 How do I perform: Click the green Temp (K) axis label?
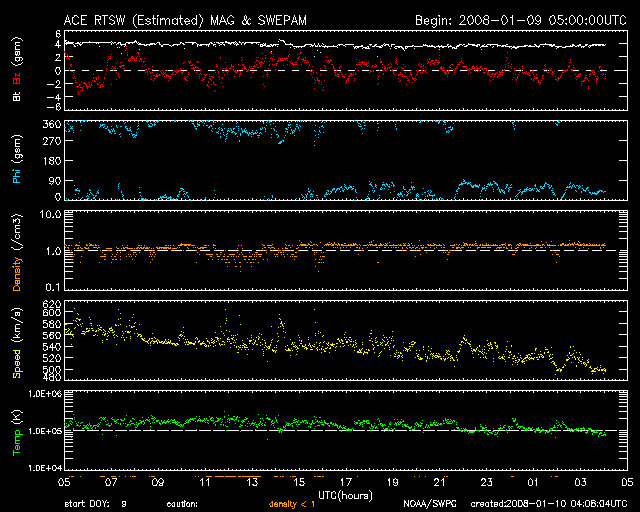point(17,432)
